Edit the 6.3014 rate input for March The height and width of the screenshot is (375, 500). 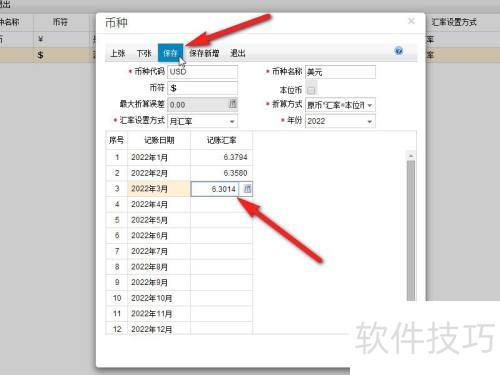click(x=215, y=189)
